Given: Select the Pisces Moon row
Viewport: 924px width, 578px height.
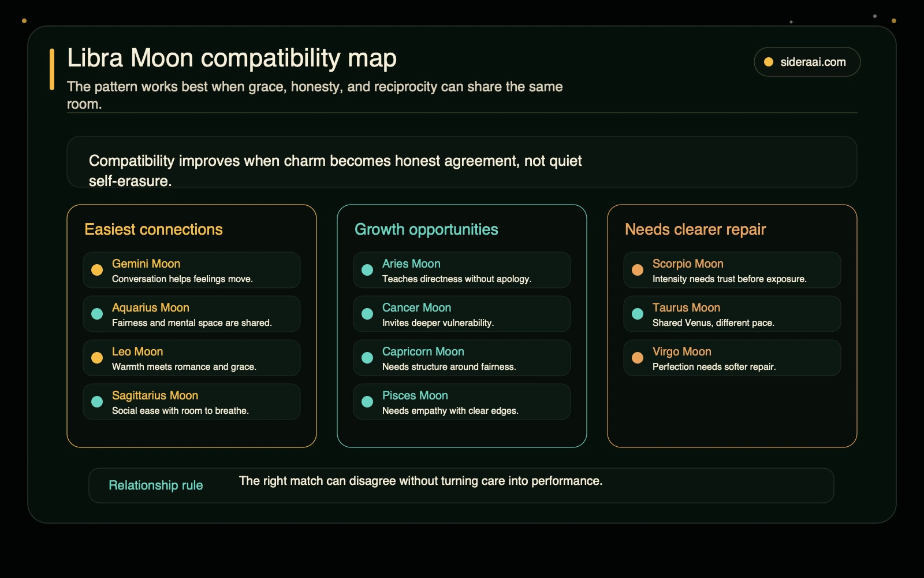Looking at the screenshot, I should [462, 402].
